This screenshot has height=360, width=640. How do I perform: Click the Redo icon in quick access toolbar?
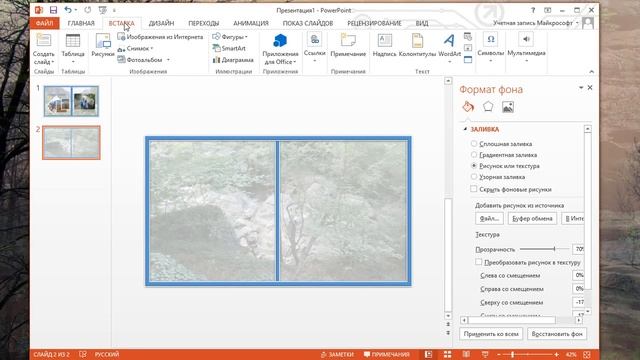(87, 10)
